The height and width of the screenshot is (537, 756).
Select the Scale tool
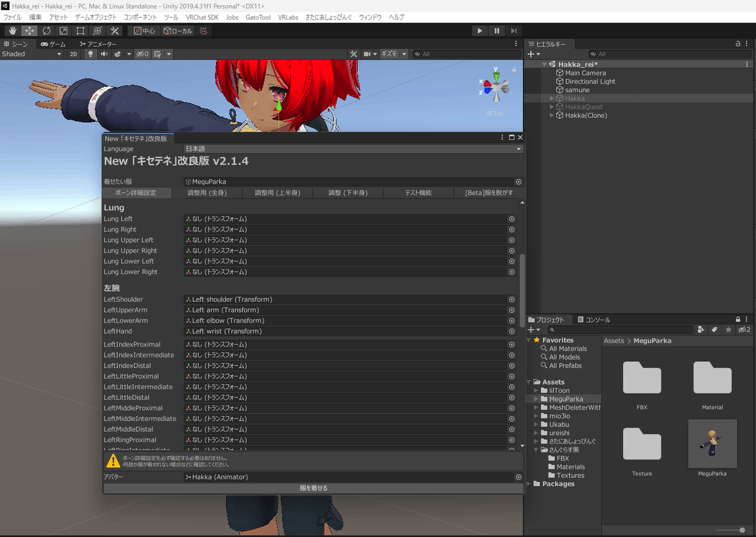click(64, 31)
